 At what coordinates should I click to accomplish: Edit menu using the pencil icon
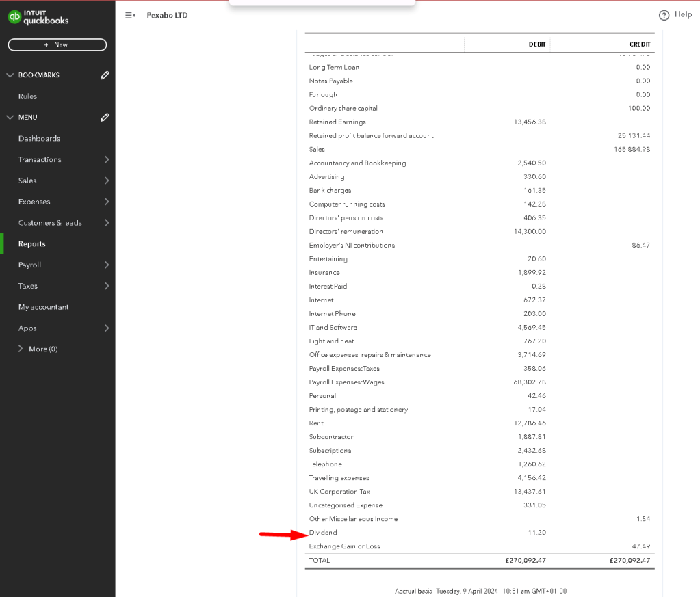tap(105, 117)
